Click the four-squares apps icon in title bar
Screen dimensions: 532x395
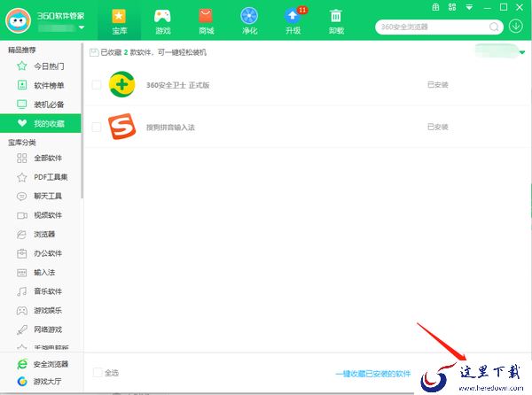point(452,7)
